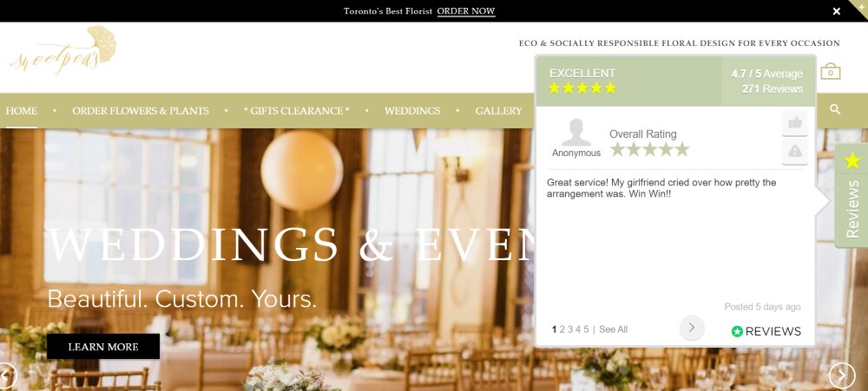
Task: Click the search magnifier icon
Action: click(x=835, y=109)
